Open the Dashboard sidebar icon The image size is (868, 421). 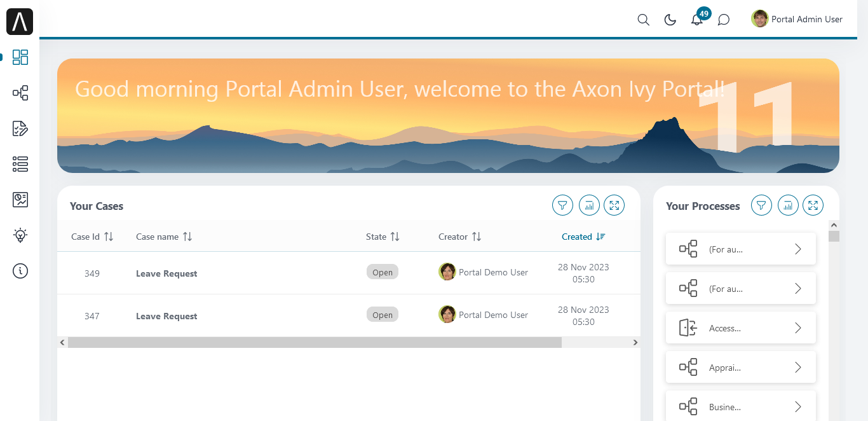[20, 57]
